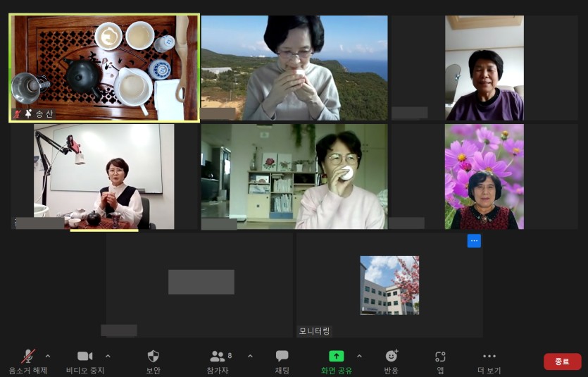Click the red 종료 end button
This screenshot has width=588, height=377.
[562, 361]
